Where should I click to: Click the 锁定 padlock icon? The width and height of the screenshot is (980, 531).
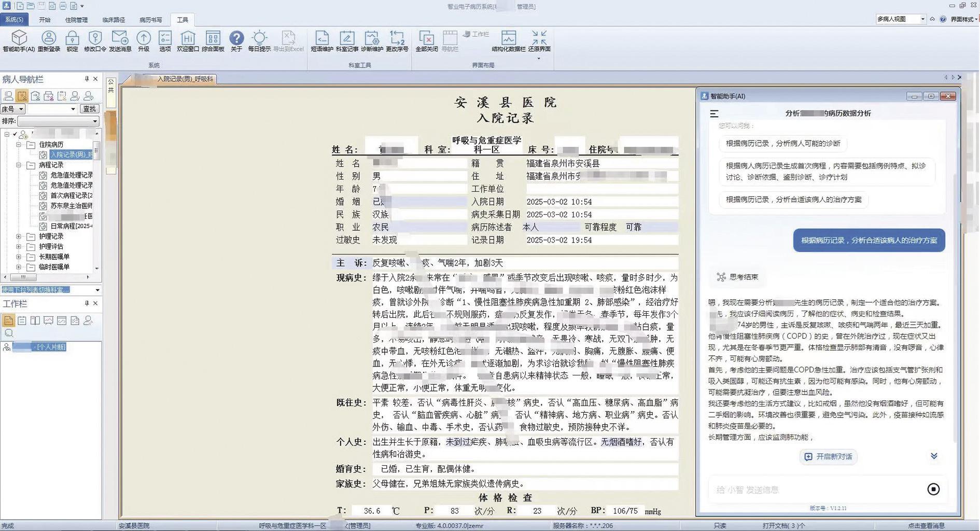(x=72, y=41)
